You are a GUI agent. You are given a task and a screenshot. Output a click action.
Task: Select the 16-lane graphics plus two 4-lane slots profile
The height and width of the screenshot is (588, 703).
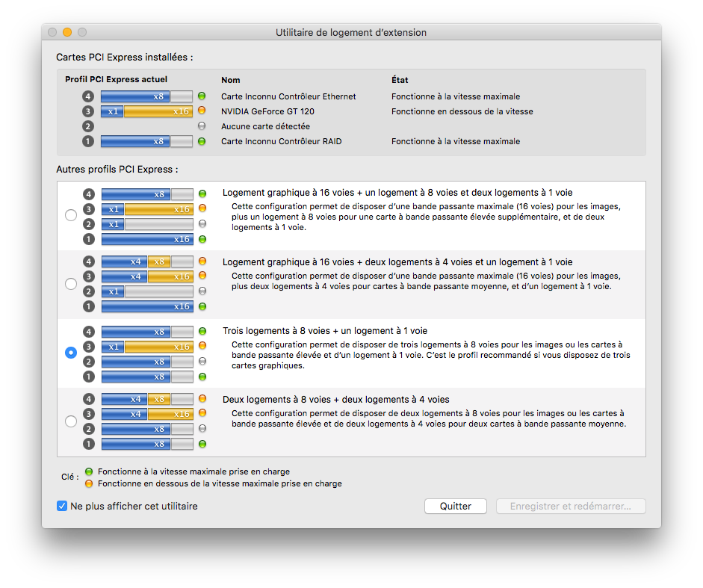coord(71,284)
